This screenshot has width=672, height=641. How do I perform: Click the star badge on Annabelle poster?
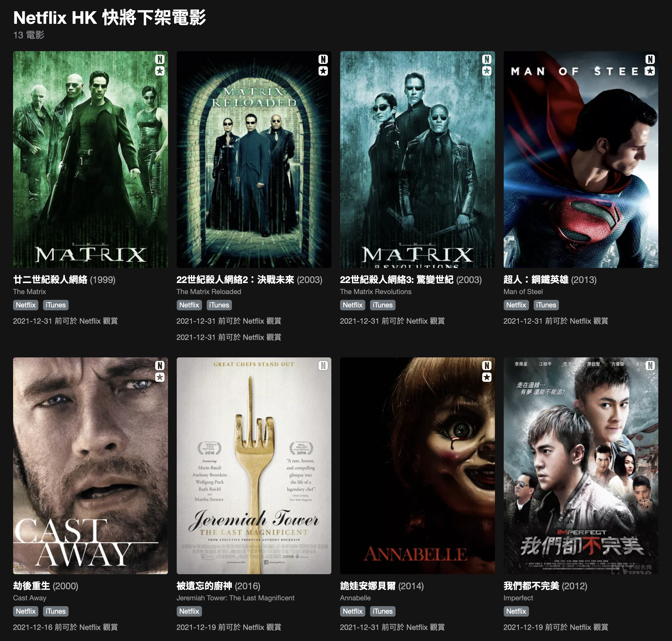[487, 377]
